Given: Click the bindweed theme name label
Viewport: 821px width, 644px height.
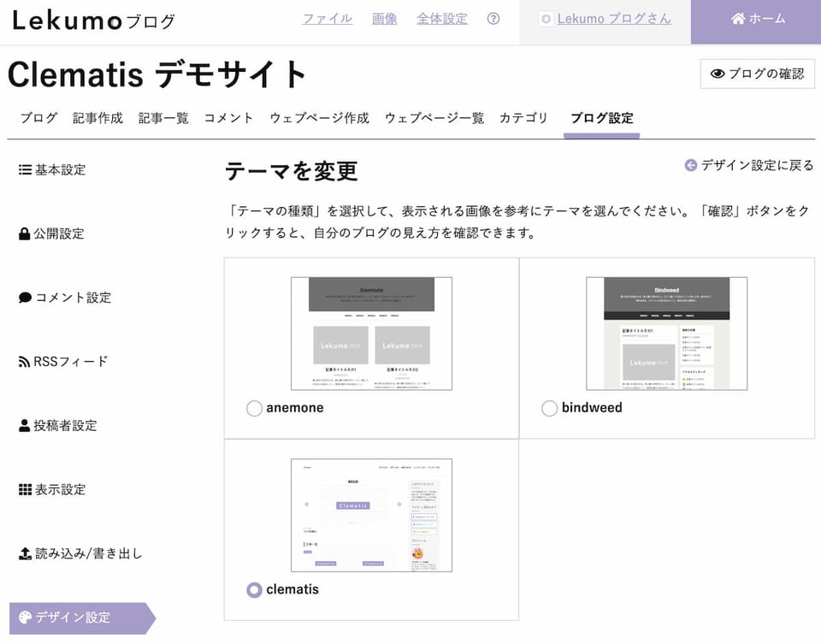Looking at the screenshot, I should click(592, 408).
